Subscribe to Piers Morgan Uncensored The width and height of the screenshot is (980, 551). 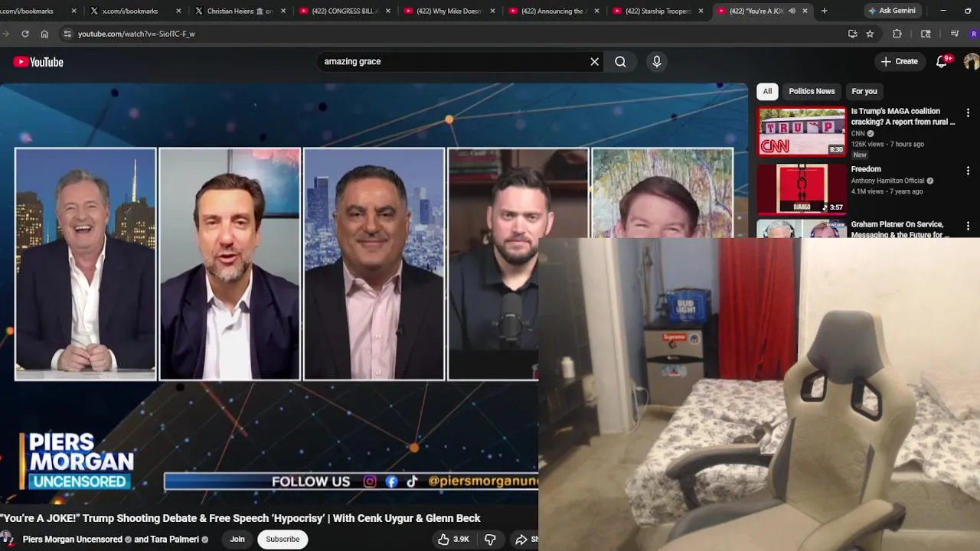point(283,540)
